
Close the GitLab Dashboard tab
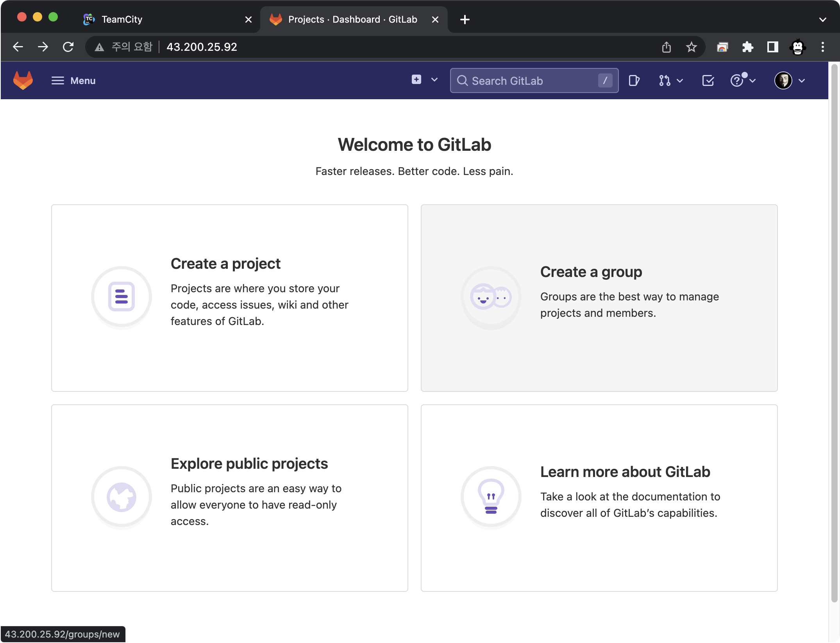[x=435, y=20]
